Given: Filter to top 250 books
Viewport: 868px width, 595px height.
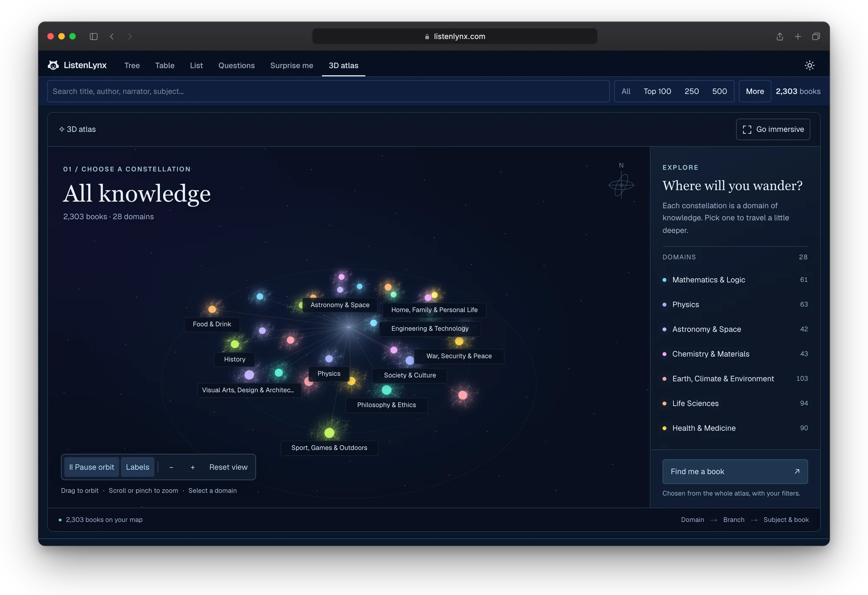Looking at the screenshot, I should (x=691, y=91).
